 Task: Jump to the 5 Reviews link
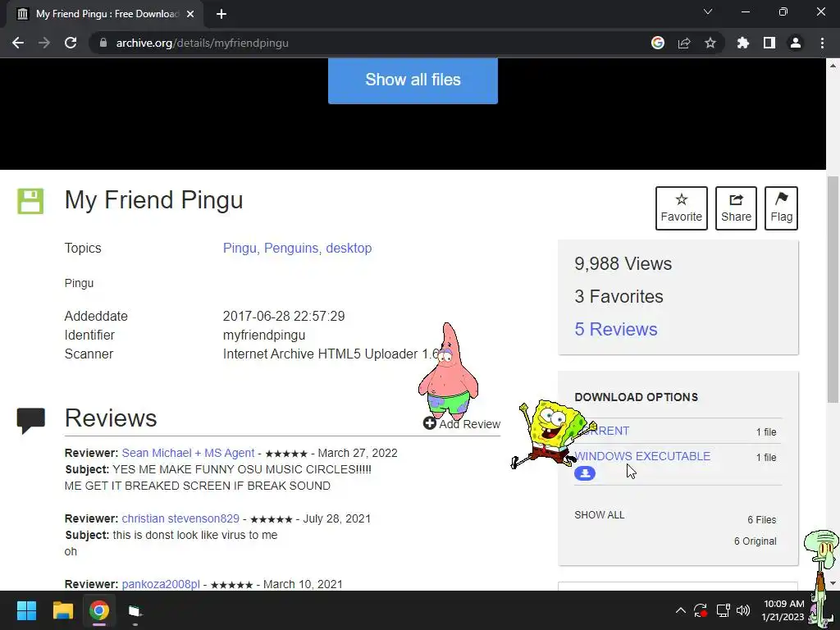click(x=616, y=329)
